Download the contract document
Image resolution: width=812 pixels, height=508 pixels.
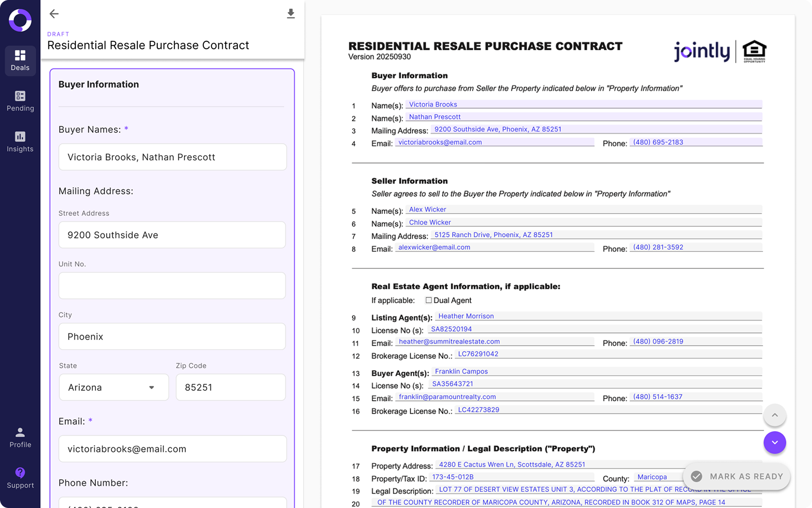(291, 14)
